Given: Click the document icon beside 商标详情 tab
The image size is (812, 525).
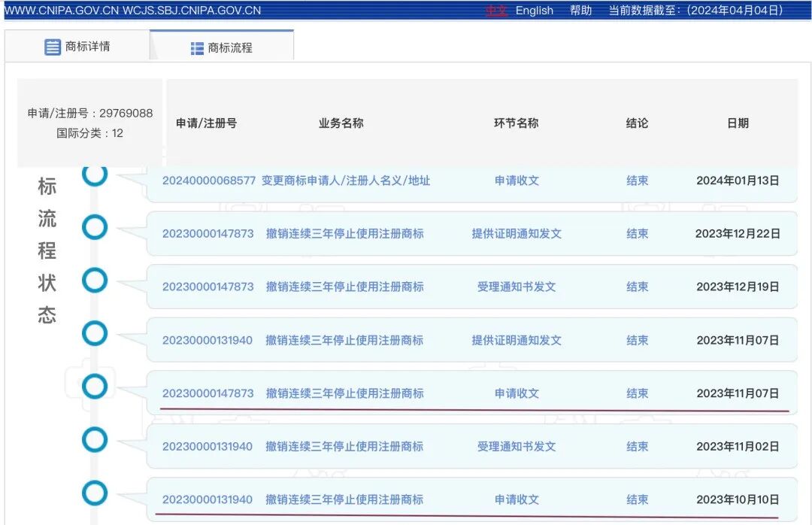Looking at the screenshot, I should 53,47.
